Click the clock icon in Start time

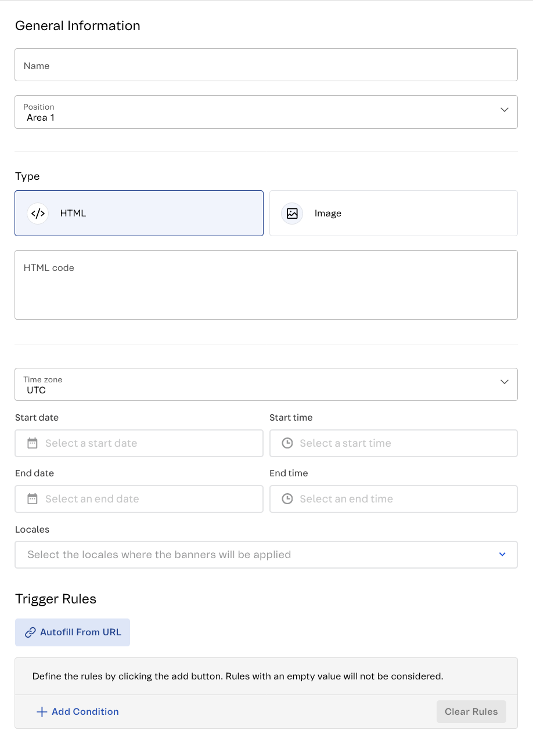(x=287, y=443)
